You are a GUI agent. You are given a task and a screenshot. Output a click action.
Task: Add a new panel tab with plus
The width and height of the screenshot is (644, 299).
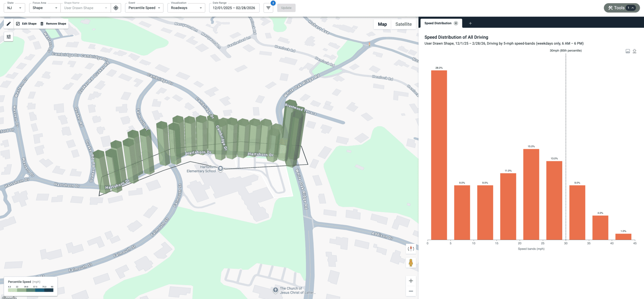[x=470, y=23]
